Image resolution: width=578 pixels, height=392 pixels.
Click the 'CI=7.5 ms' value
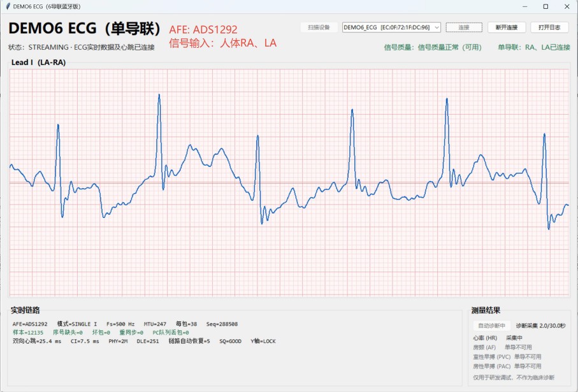85,341
